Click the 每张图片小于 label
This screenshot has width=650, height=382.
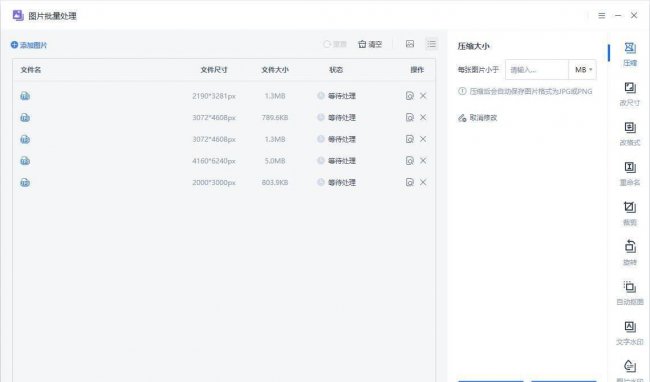[478, 70]
